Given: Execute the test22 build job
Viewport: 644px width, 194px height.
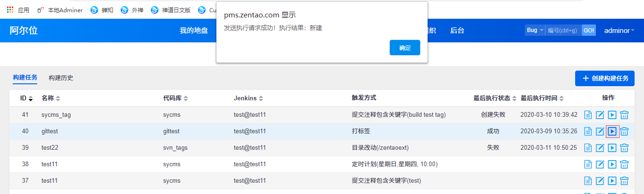Looking at the screenshot, I should click(x=612, y=148).
